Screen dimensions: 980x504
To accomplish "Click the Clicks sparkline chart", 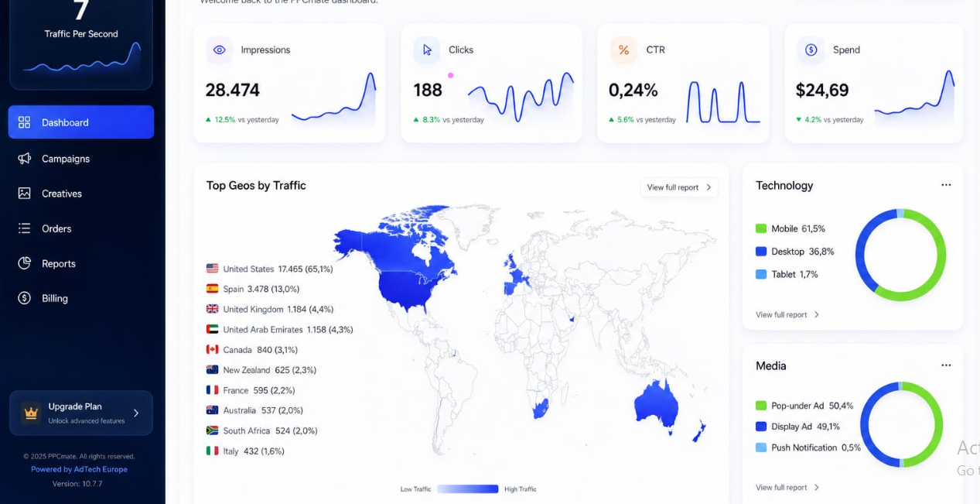I will click(521, 98).
